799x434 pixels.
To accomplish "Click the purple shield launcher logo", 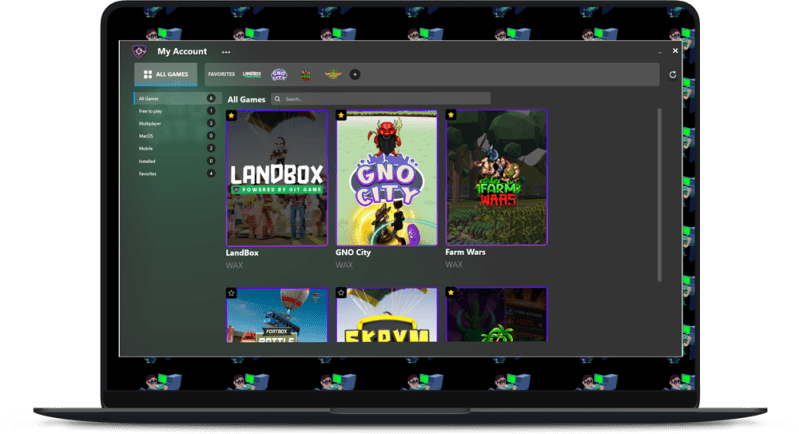I will pyautogui.click(x=139, y=51).
